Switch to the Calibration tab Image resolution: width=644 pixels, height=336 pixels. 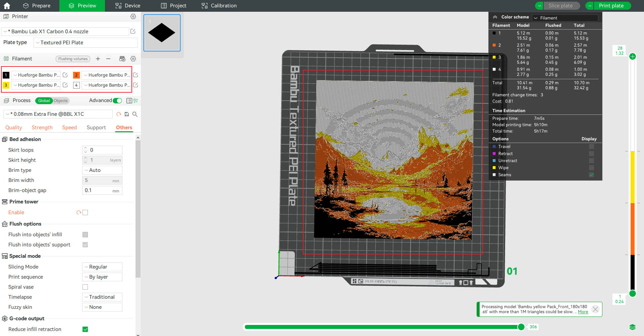tap(219, 6)
